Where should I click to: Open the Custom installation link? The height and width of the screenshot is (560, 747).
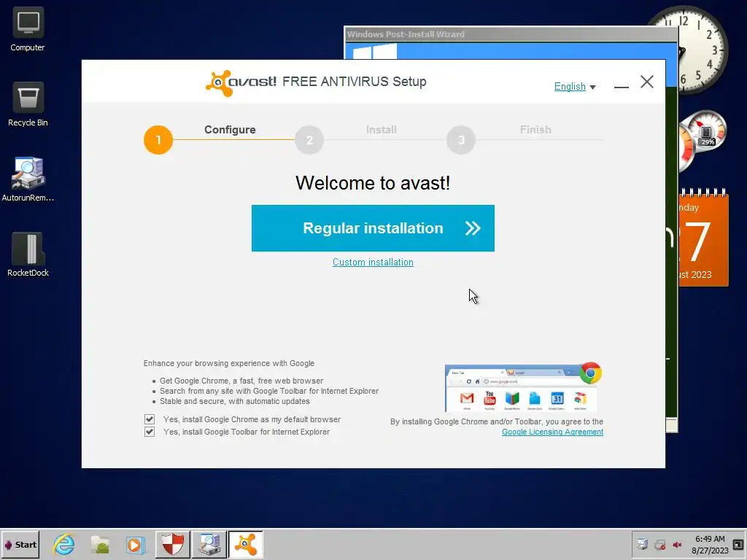click(x=373, y=262)
